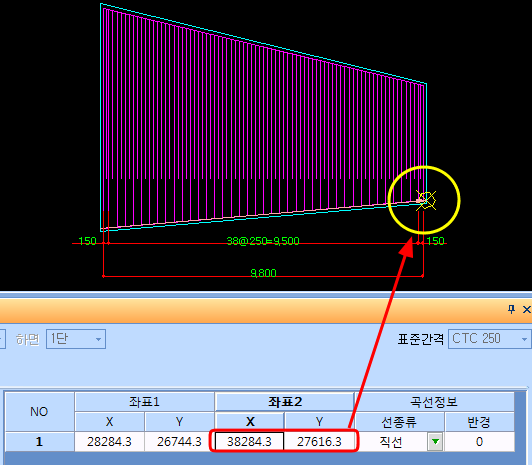Select the 좌표2 Y cell 27616.3
The height and width of the screenshot is (465, 532).
[319, 442]
